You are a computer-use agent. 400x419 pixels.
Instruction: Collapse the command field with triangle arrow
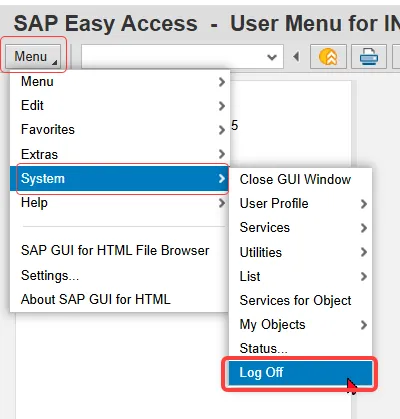coord(296,57)
